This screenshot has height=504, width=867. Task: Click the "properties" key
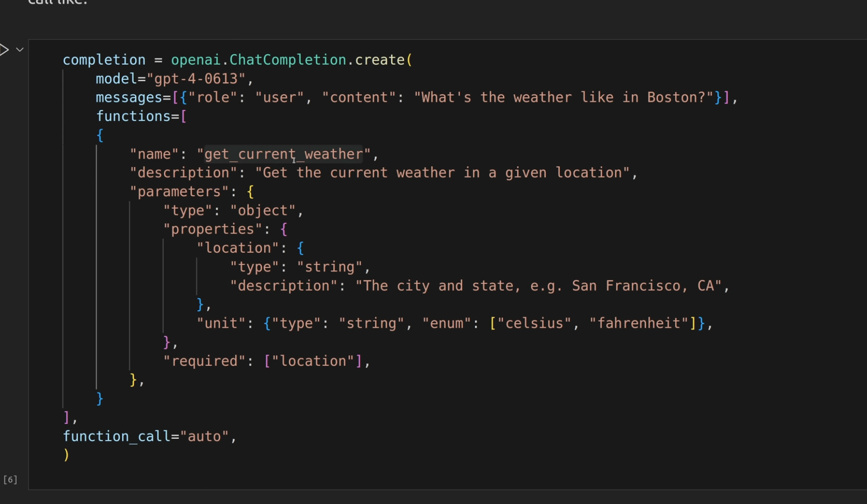pos(212,229)
